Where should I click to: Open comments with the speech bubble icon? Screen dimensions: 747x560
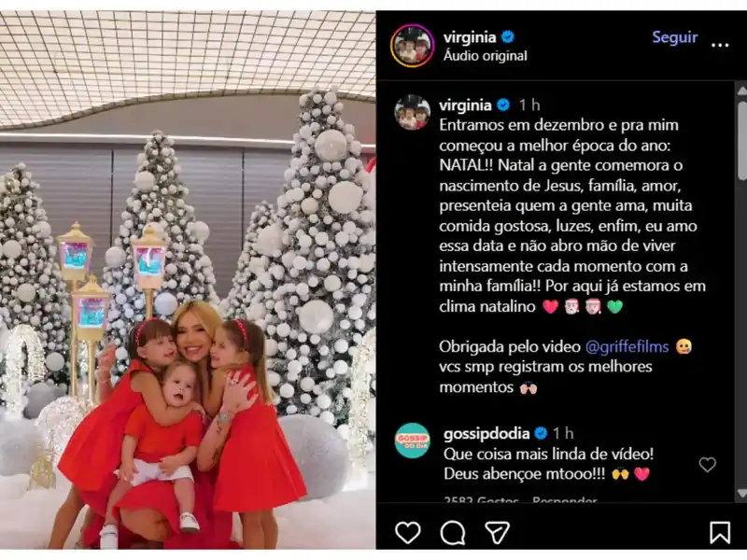[453, 532]
